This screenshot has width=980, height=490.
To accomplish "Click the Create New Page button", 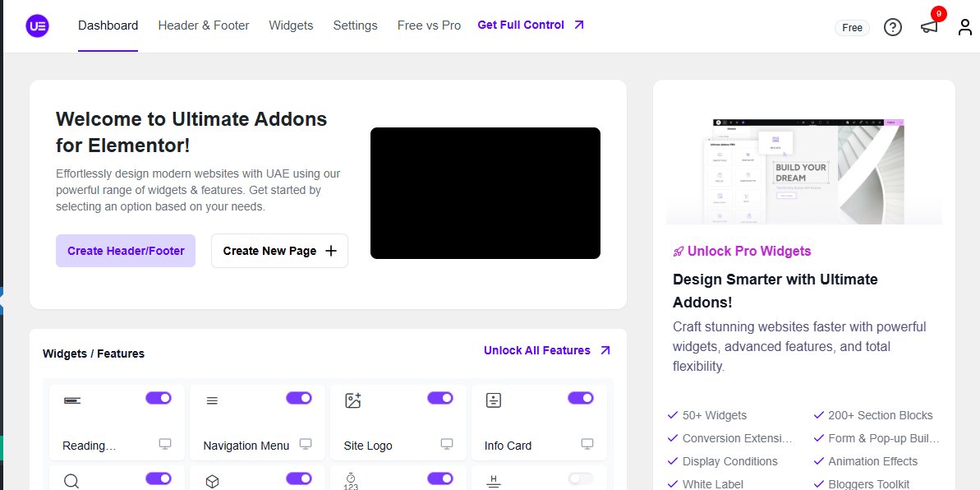I will tap(279, 251).
